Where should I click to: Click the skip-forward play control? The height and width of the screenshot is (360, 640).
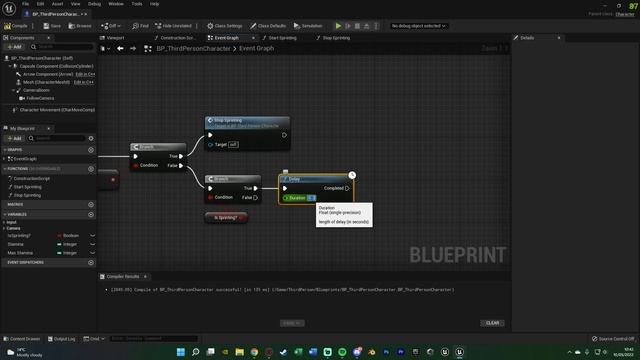(348, 26)
